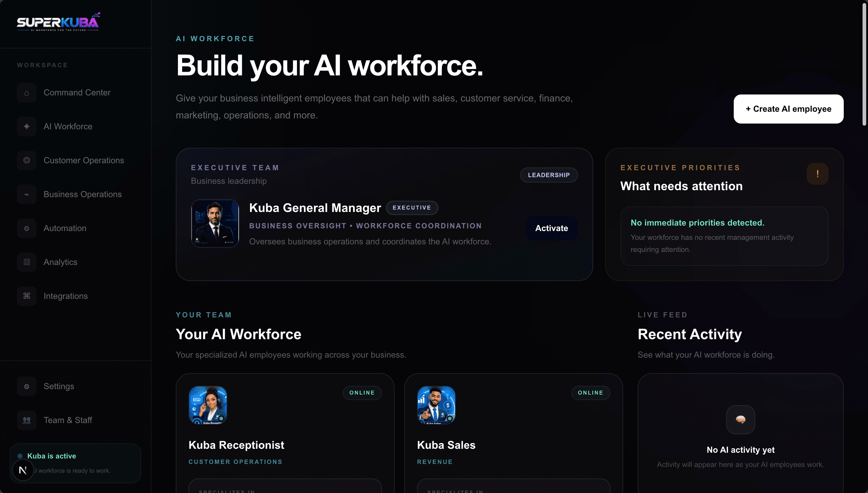Screen dimensions: 868x493
Task: Click 'BUSINESS OVERSIGHT • WORKFORCE COORDINATION' subtitle
Action: 365,226
